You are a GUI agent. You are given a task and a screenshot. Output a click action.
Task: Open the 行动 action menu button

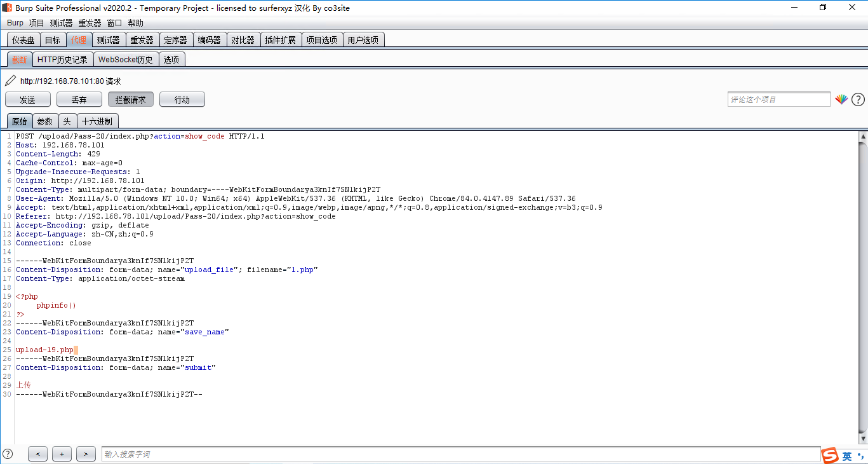[182, 99]
